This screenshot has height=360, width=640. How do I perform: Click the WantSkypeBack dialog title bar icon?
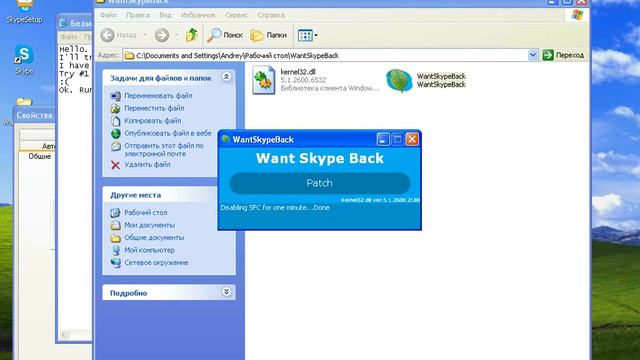[x=225, y=139]
